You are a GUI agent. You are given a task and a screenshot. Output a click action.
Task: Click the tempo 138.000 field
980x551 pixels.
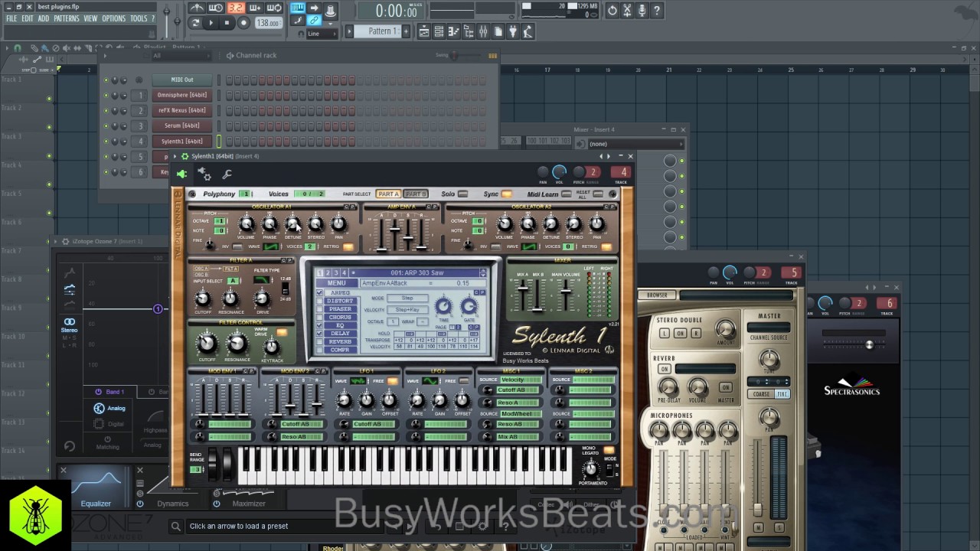tap(267, 23)
